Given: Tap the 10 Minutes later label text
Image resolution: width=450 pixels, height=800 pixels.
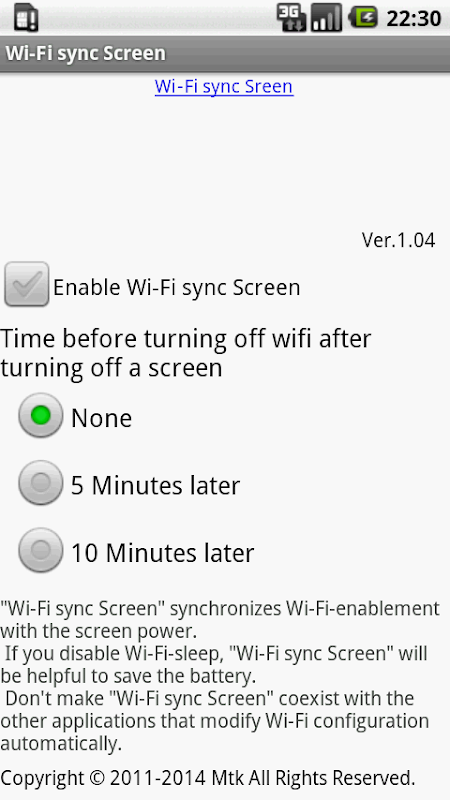Looking at the screenshot, I should coord(162,553).
